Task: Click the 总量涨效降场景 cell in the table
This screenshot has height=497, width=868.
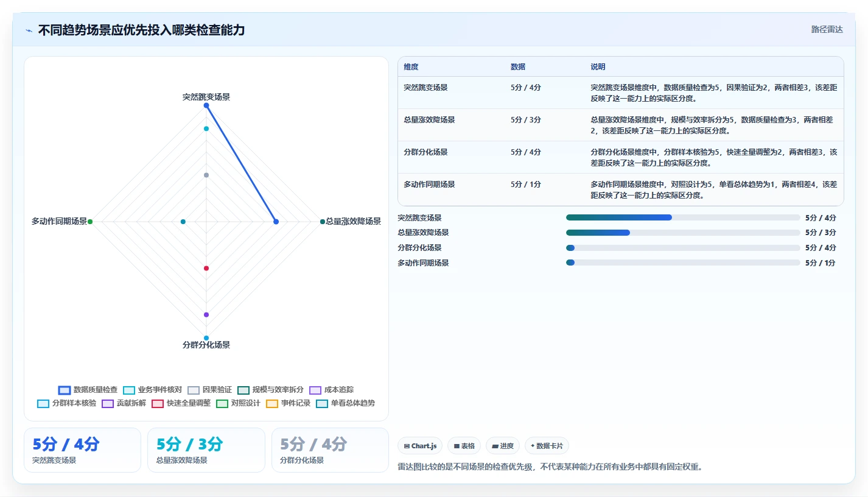Action: [x=429, y=120]
